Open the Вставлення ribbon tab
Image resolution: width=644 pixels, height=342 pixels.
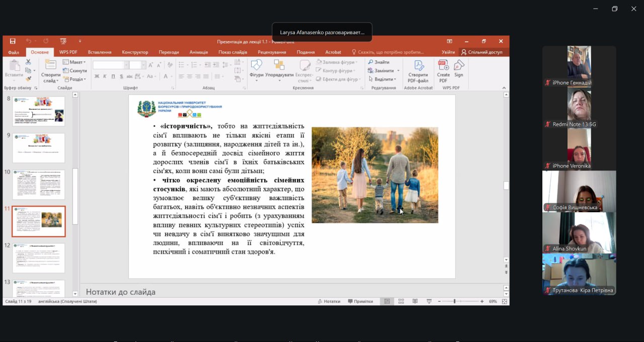[x=100, y=52]
